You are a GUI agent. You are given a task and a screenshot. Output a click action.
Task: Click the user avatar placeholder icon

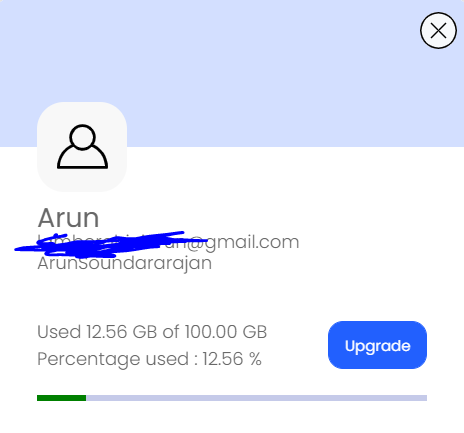tap(82, 147)
